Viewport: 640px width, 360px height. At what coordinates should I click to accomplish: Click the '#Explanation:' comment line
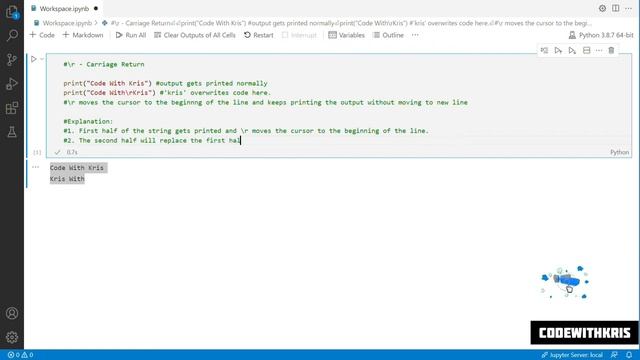pos(88,121)
